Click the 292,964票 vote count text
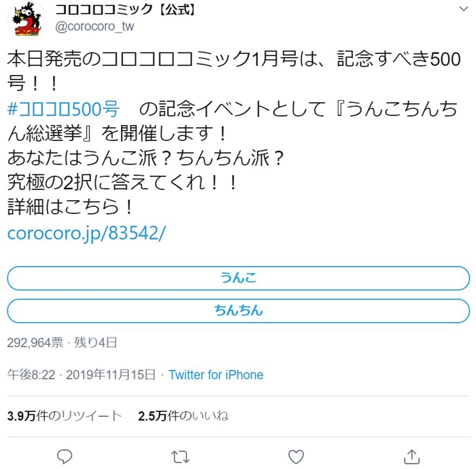476x469 pixels. [35, 342]
